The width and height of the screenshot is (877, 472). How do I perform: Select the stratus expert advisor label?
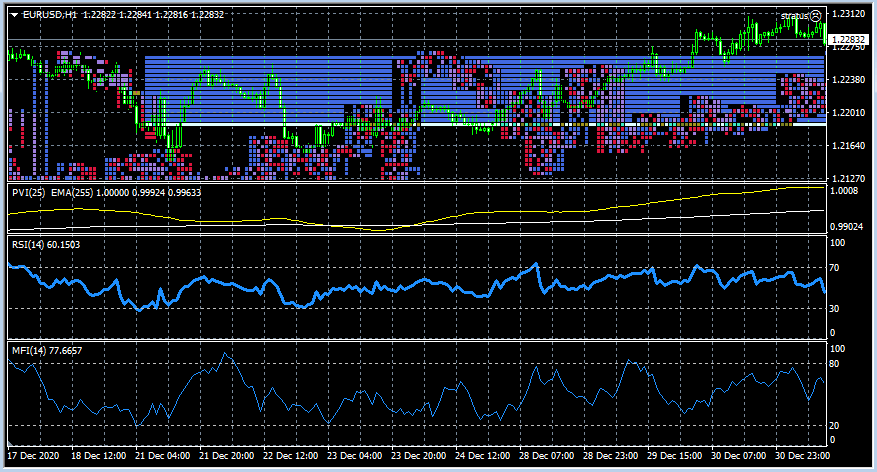(x=794, y=16)
